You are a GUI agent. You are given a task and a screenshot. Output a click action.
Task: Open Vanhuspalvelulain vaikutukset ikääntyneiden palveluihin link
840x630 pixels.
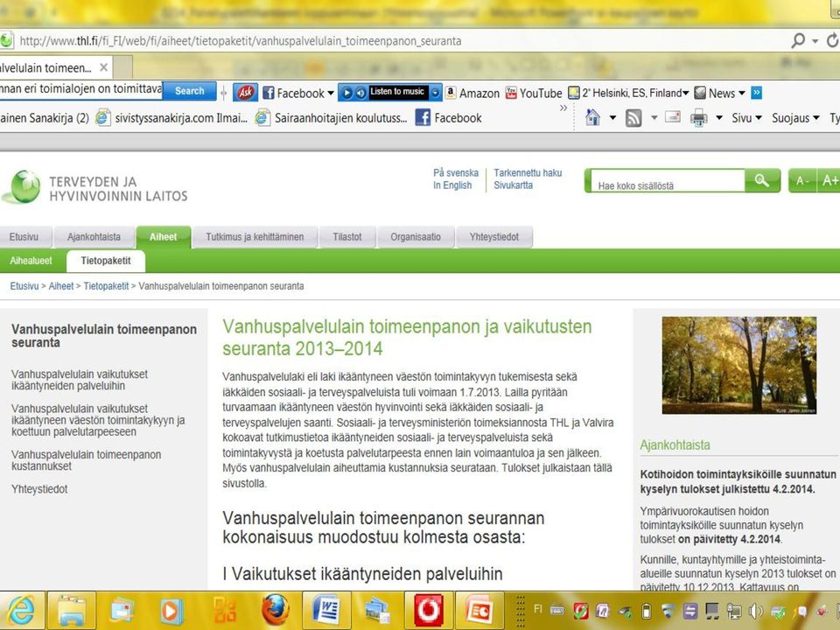click(80, 380)
